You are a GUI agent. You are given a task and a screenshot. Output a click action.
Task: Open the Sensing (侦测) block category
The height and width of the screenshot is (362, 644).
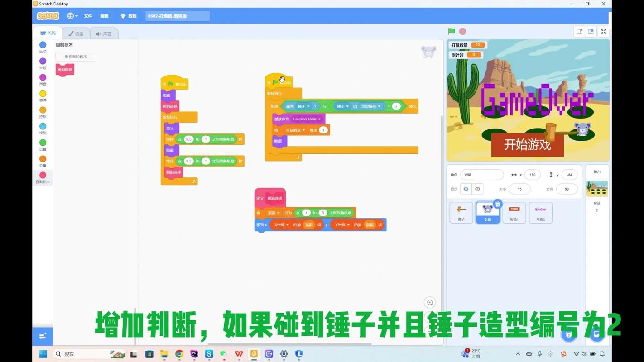[x=43, y=129]
